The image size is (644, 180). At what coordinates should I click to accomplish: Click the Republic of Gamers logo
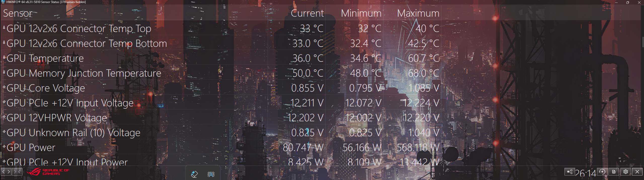[48, 172]
